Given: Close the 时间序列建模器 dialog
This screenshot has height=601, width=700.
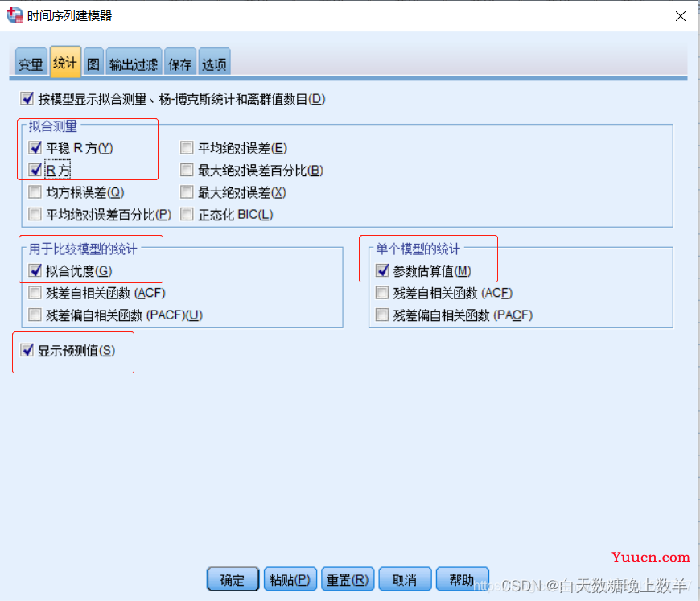Looking at the screenshot, I should [x=681, y=17].
